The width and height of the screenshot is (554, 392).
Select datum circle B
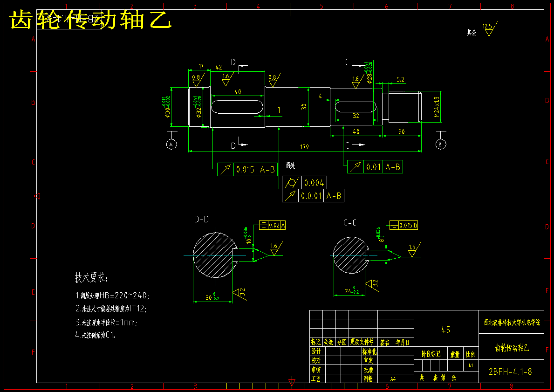[440, 144]
